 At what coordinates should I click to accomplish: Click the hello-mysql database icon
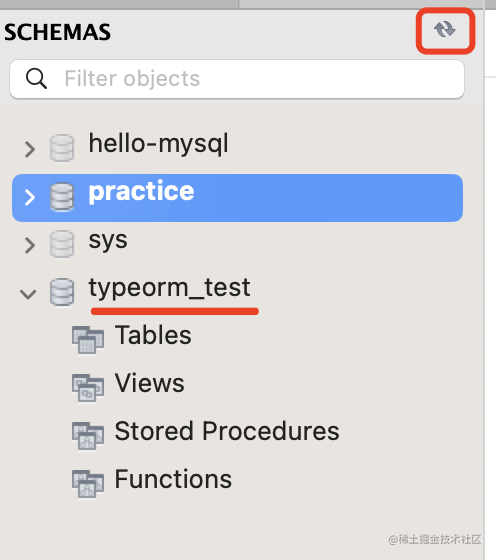pos(62,148)
